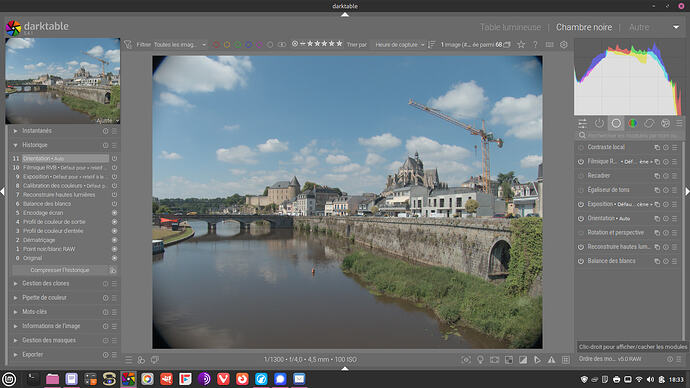
Task: Disable the Orientation module in the right panel
Action: [x=581, y=219]
